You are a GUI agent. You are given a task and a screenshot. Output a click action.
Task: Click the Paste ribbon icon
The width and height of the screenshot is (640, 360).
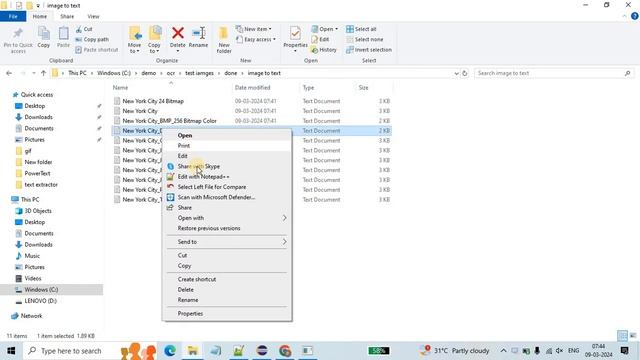coord(63,38)
